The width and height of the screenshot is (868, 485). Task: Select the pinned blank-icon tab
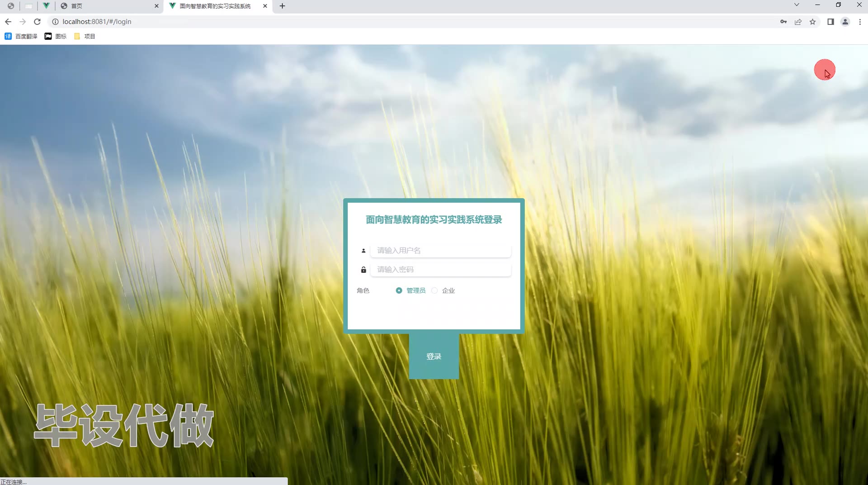28,6
